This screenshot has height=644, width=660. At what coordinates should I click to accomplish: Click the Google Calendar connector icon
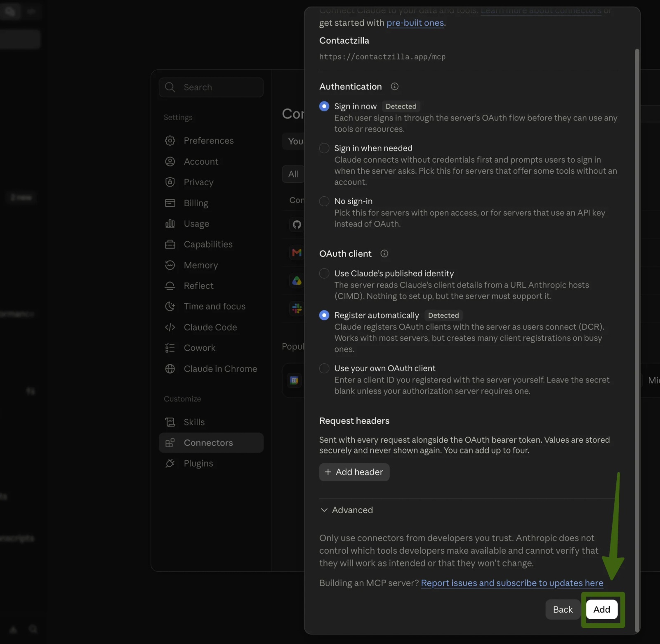point(295,380)
